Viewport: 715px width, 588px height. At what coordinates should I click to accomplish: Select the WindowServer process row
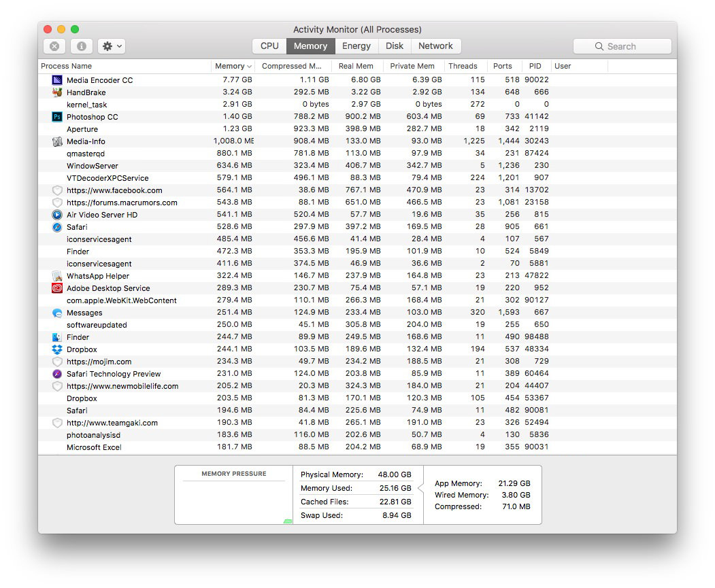click(x=357, y=166)
